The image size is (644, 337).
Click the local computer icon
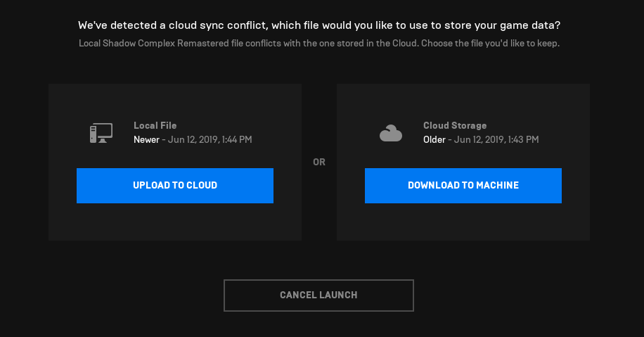click(101, 132)
